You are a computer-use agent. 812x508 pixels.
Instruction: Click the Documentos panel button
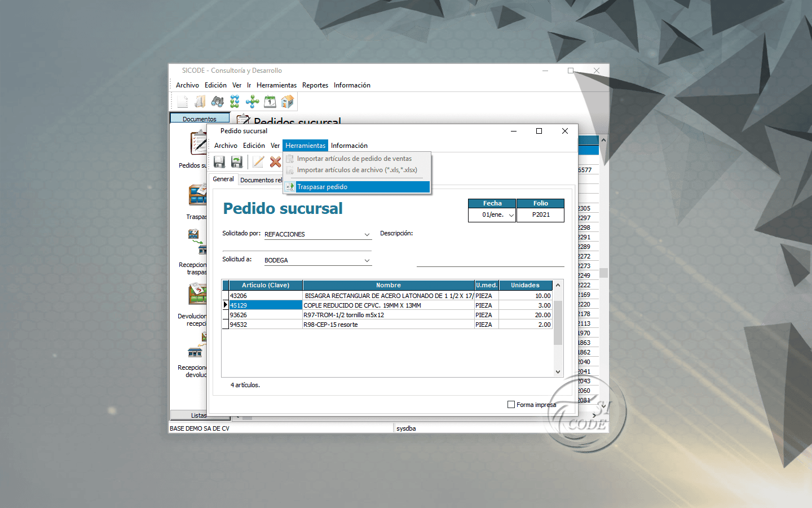200,119
